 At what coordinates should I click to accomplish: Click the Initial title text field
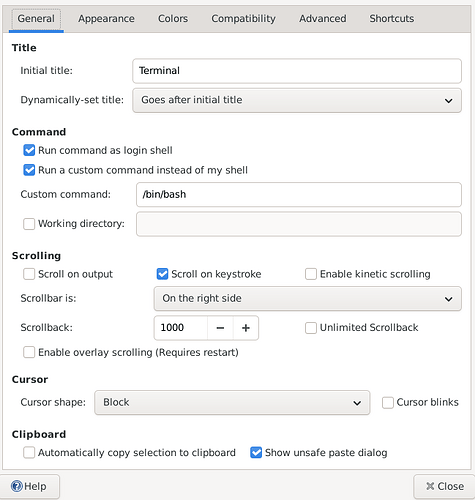tap(297, 71)
